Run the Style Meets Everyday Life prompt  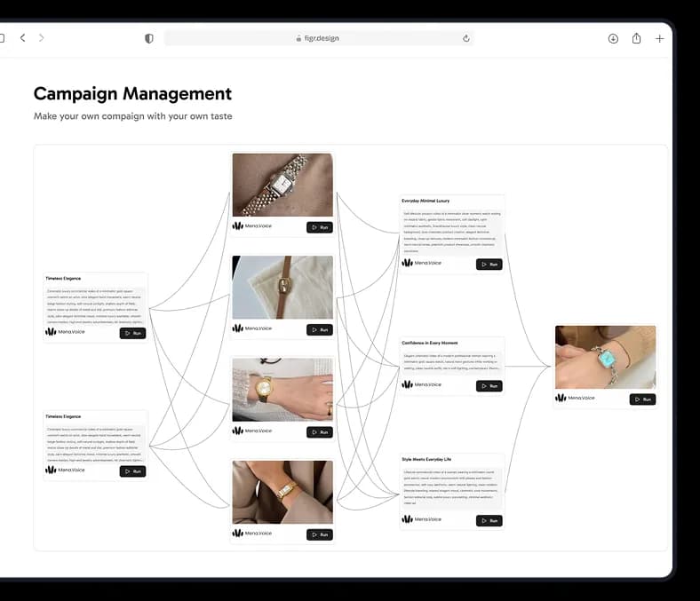point(489,521)
